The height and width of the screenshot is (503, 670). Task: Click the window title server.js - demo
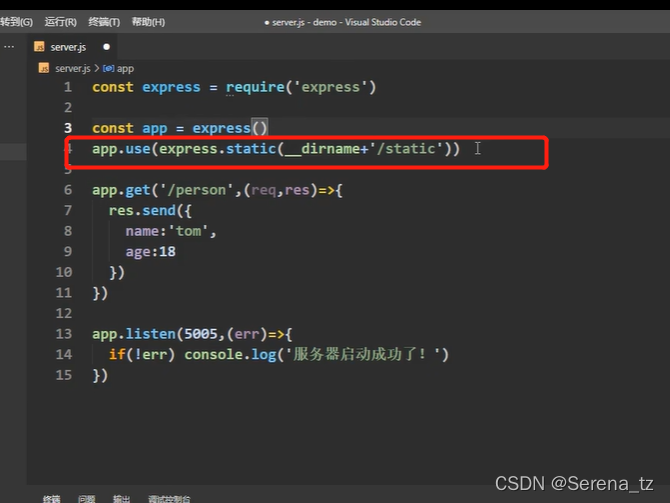point(305,22)
